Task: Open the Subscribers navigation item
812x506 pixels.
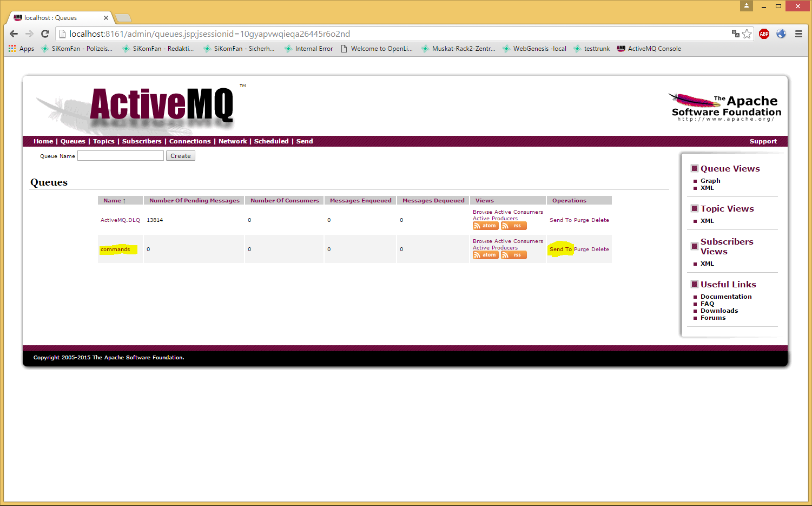Action: (142, 141)
